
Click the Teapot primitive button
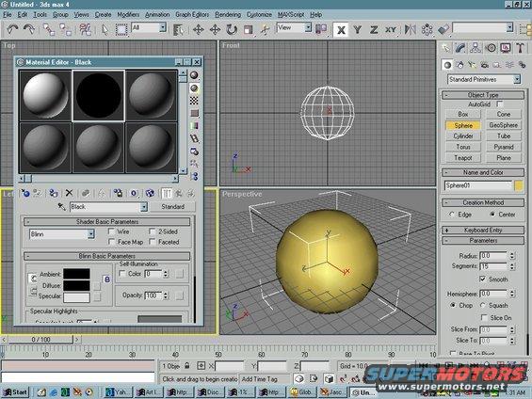point(462,158)
